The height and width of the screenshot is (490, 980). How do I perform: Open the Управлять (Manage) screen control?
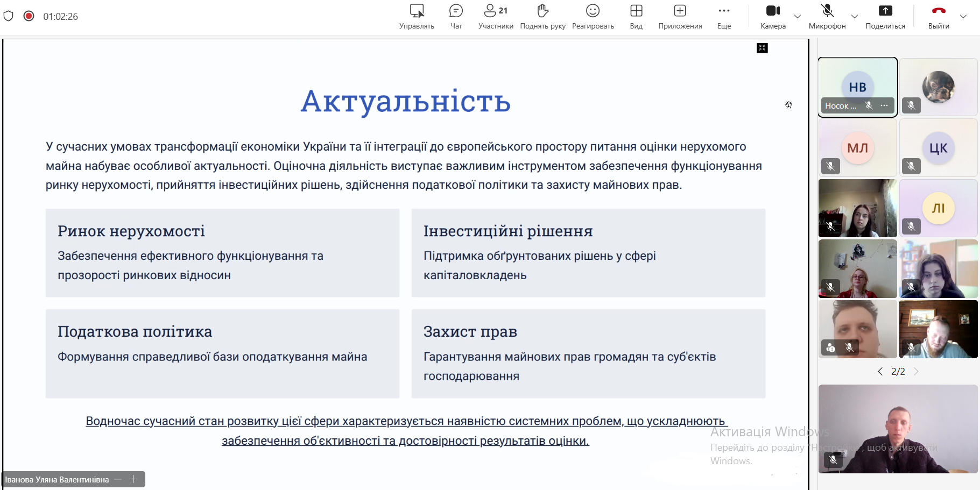[x=417, y=16]
